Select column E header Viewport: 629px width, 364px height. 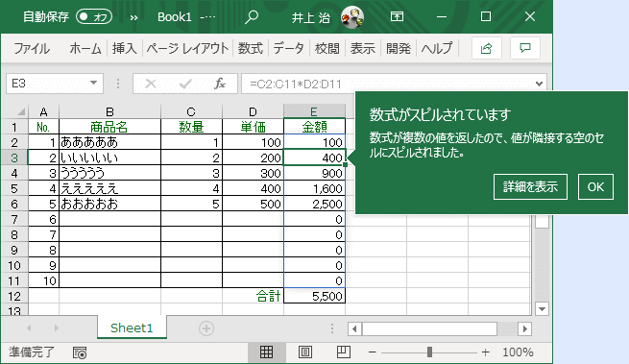click(314, 111)
